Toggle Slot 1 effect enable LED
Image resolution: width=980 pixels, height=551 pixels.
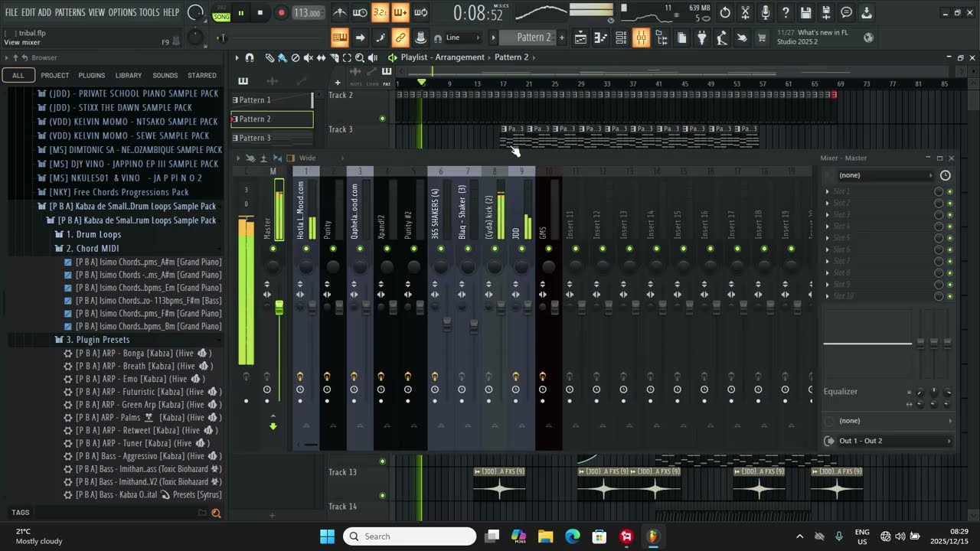[x=950, y=191]
